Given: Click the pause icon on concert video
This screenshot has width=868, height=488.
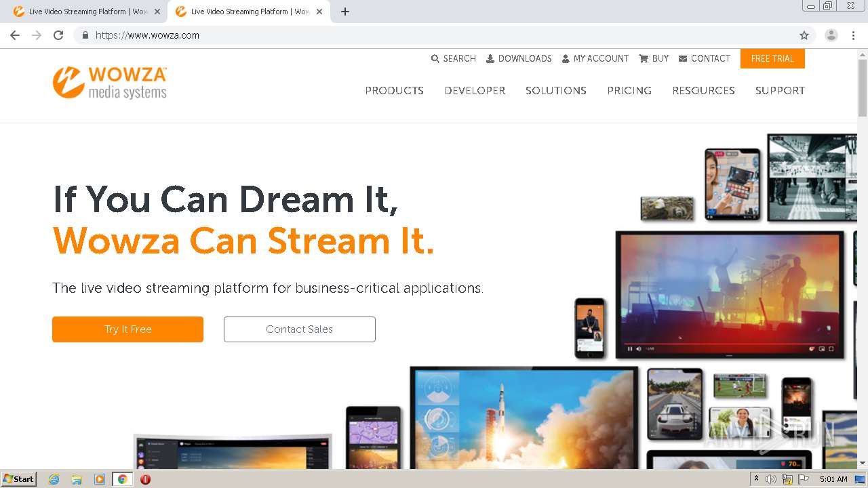Looking at the screenshot, I should (630, 349).
